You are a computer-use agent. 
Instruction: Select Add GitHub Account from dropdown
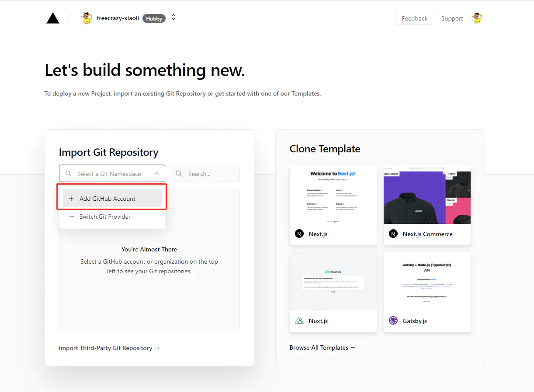tap(107, 199)
